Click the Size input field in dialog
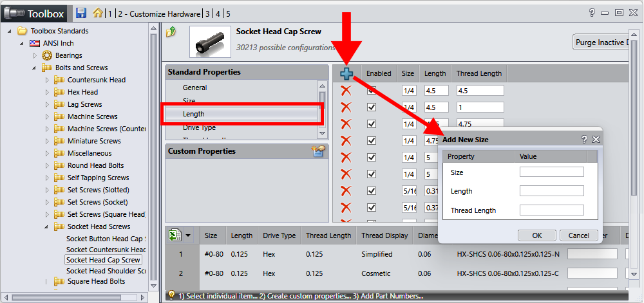 click(x=552, y=172)
